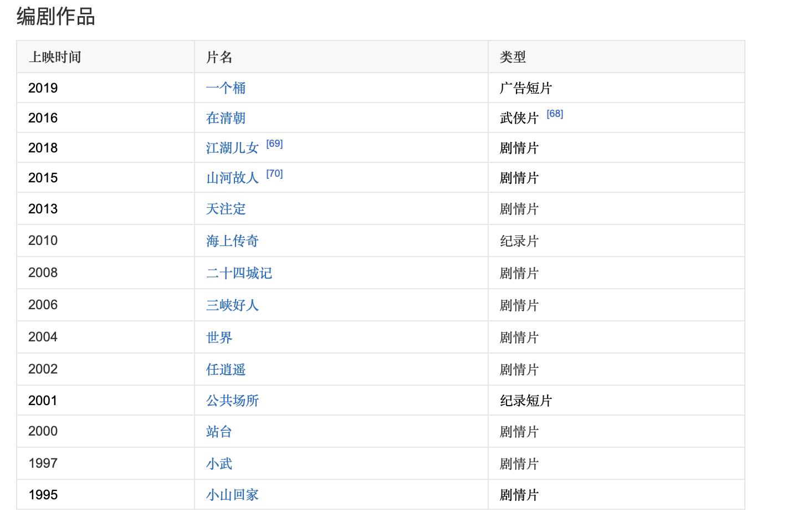Screen dimensions: 798x532
Task: Click the 上映时间 column header
Action: point(55,57)
